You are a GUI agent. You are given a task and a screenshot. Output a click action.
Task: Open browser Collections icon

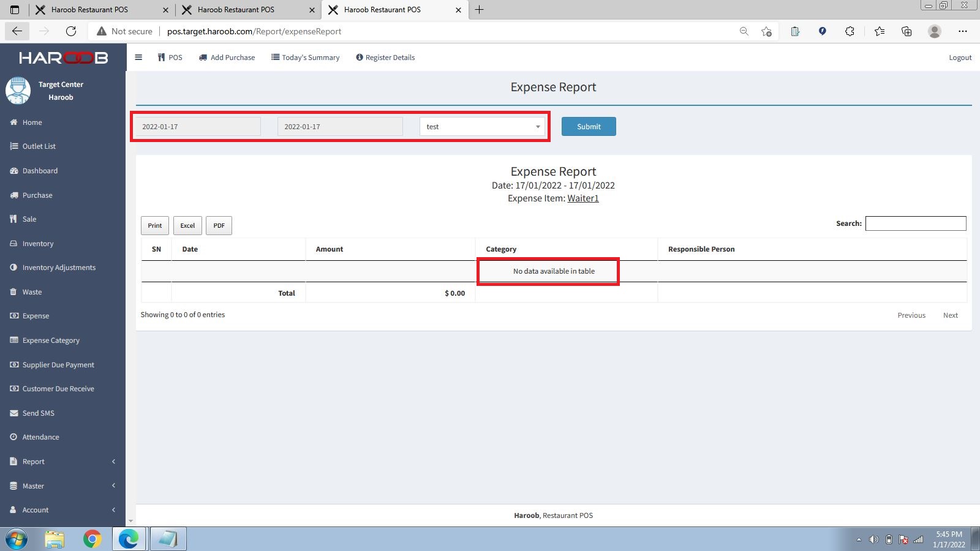tap(907, 31)
